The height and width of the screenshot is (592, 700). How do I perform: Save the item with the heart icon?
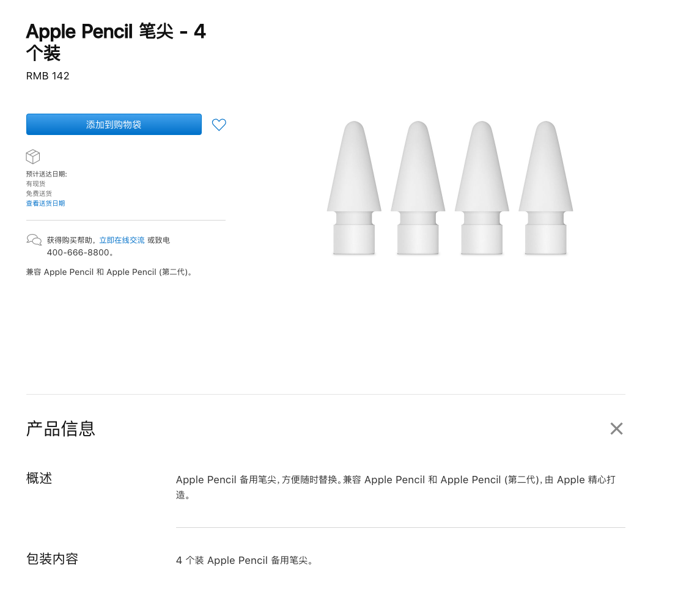(x=219, y=125)
